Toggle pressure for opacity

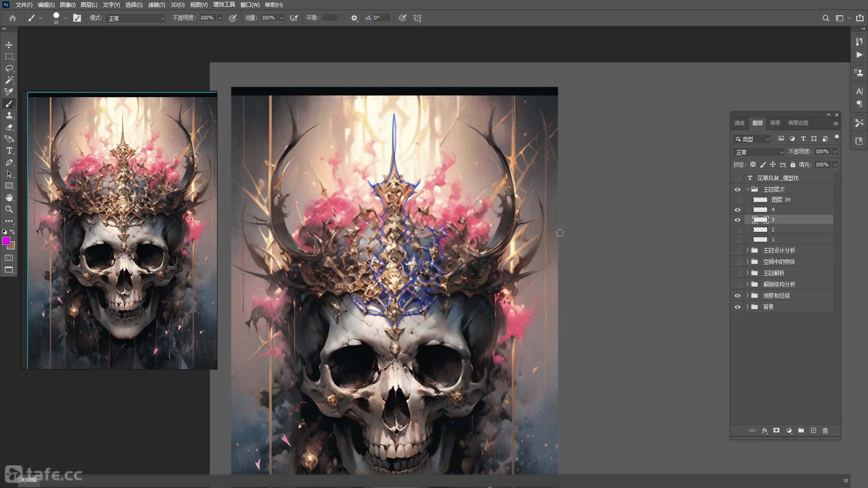pos(233,18)
